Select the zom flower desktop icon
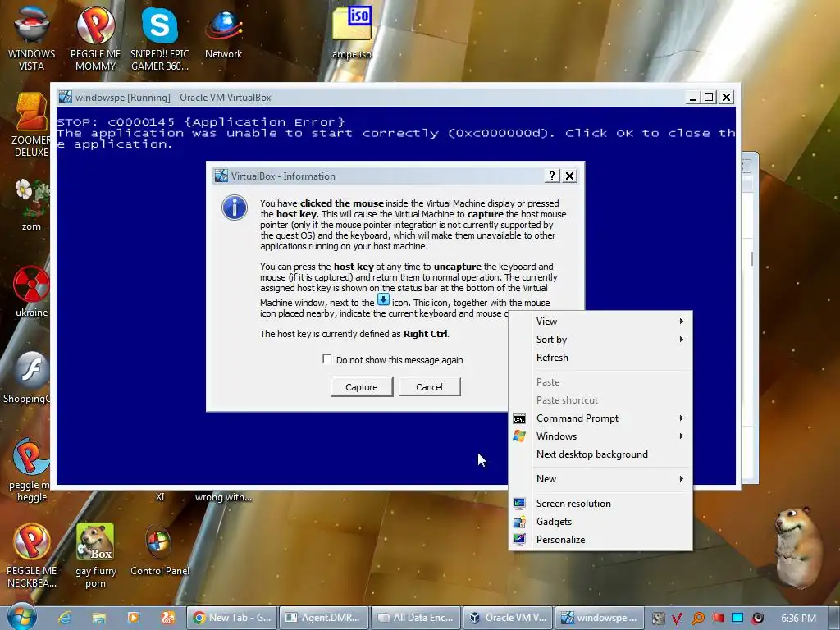This screenshot has width=840, height=630. click(31, 204)
